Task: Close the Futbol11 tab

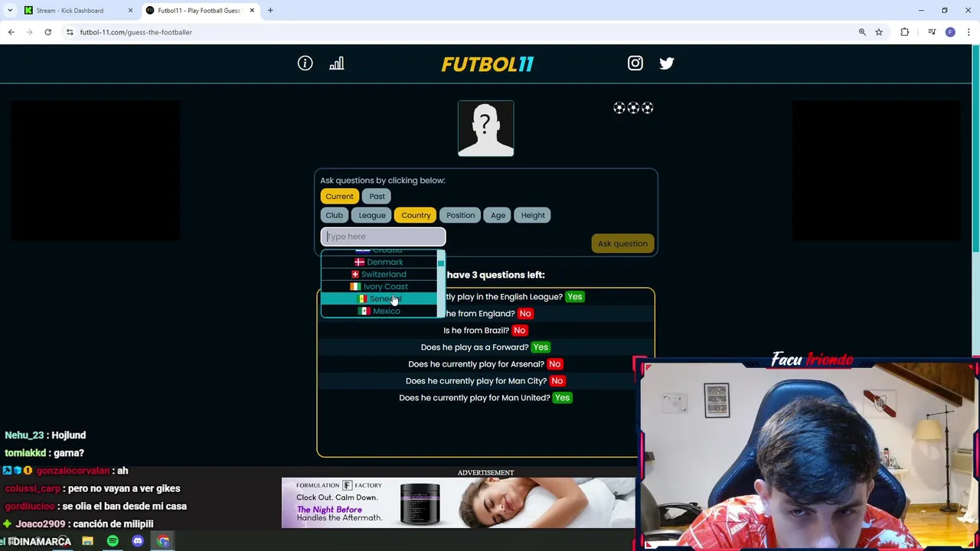Action: [252, 11]
